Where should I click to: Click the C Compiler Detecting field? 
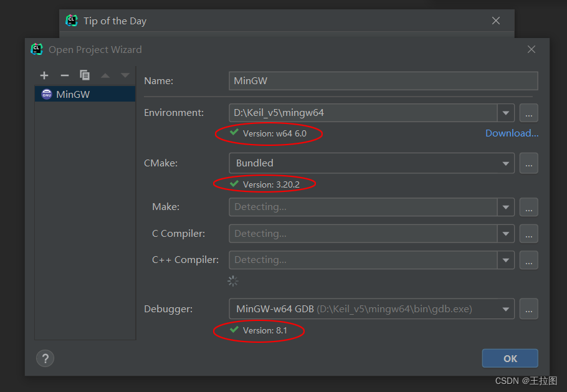click(x=363, y=234)
